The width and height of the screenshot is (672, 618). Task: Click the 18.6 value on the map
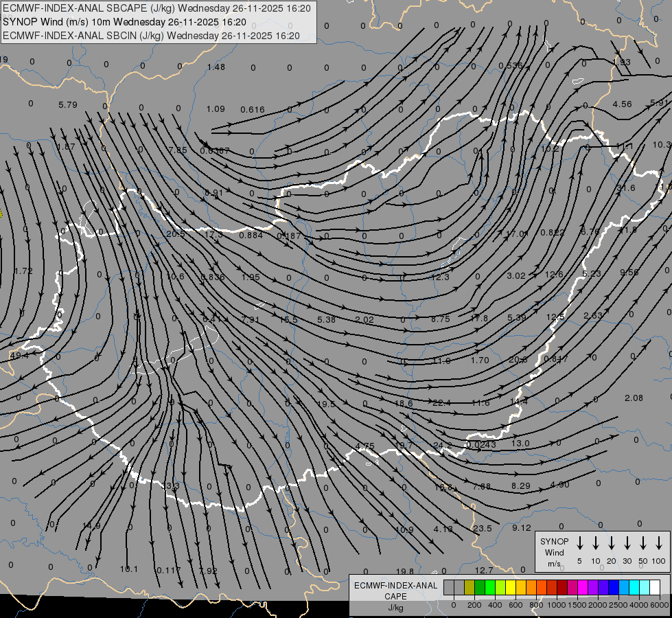tap(404, 403)
